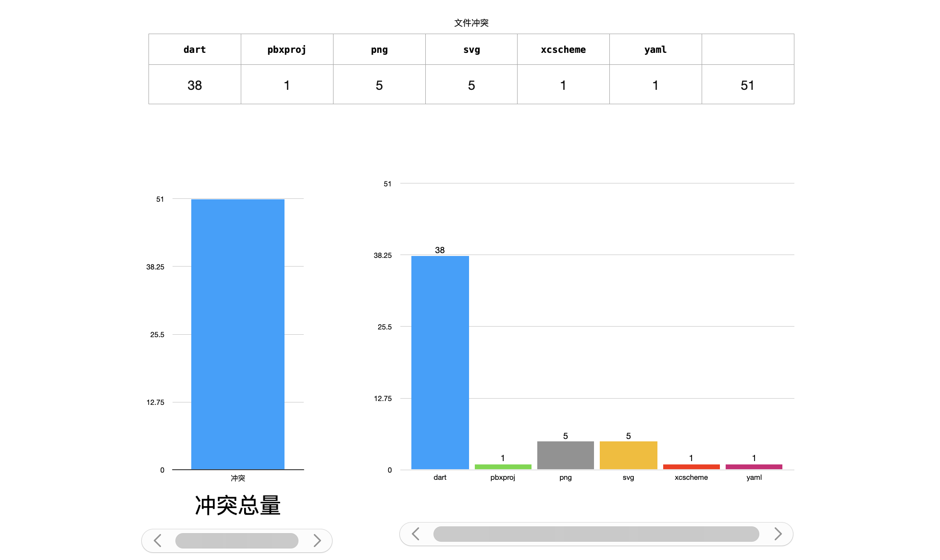The image size is (940, 560).
Task: Click the yaml axis label below chart
Action: click(754, 477)
